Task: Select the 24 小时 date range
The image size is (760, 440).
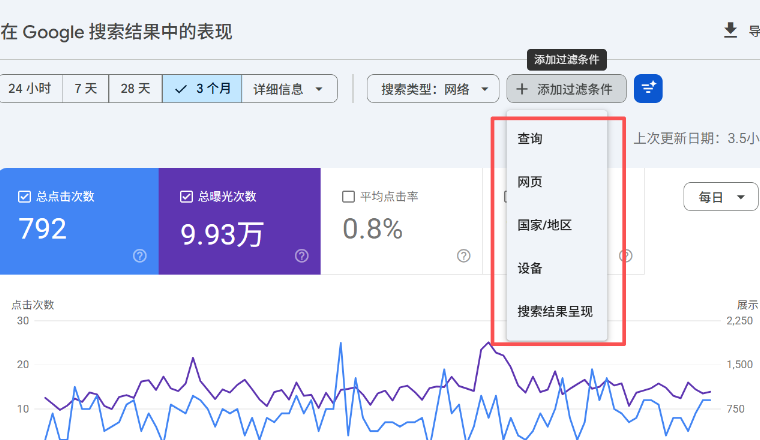Action: (30, 89)
